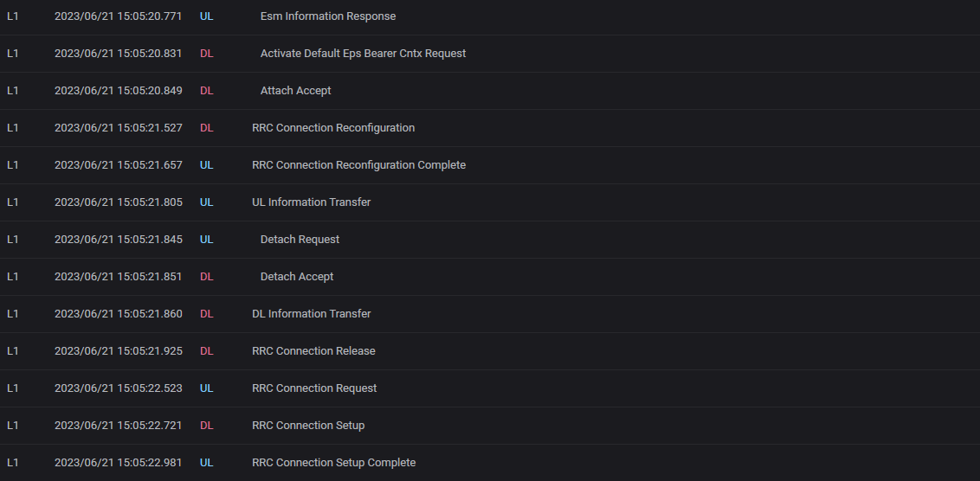The height and width of the screenshot is (481, 980).
Task: Click the L1 label of the first row
Action: 12,16
